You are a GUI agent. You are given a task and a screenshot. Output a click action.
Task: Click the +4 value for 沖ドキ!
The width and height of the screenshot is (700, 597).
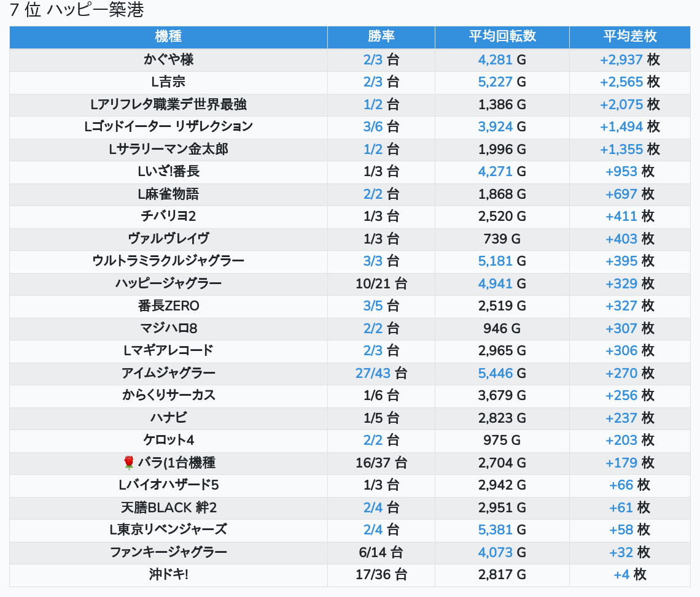(x=621, y=574)
